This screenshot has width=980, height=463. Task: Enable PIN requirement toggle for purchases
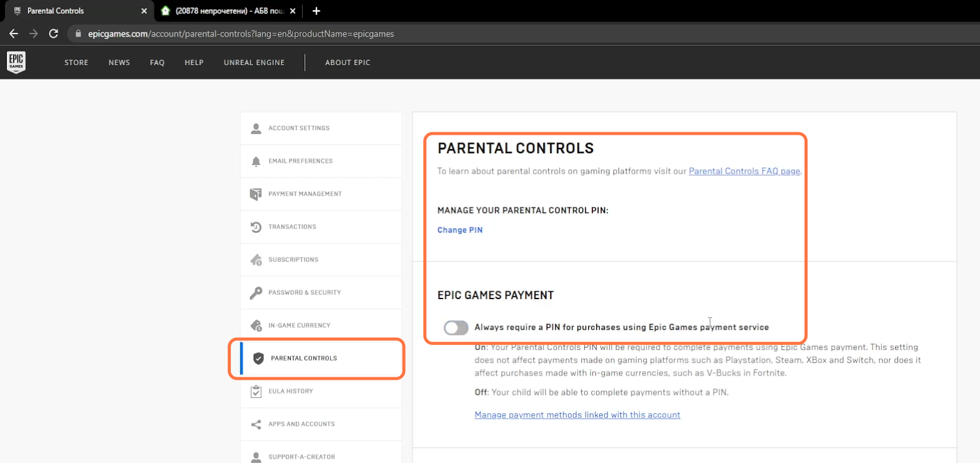456,328
